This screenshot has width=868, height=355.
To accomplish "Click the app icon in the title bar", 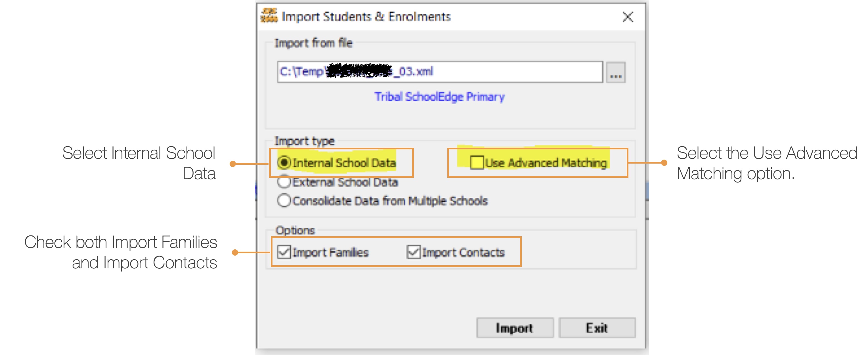I will pyautogui.click(x=269, y=16).
